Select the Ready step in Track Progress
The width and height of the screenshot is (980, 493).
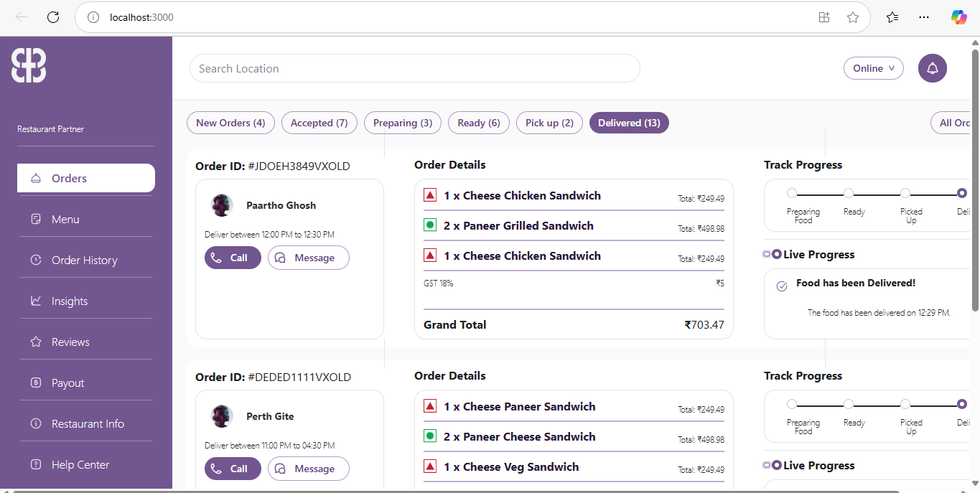click(849, 193)
